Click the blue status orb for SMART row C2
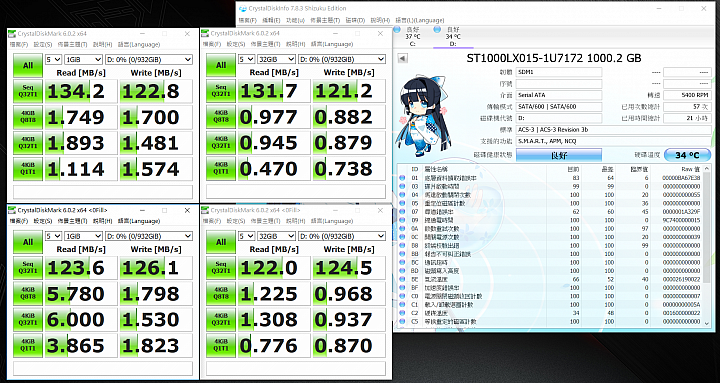 402,313
